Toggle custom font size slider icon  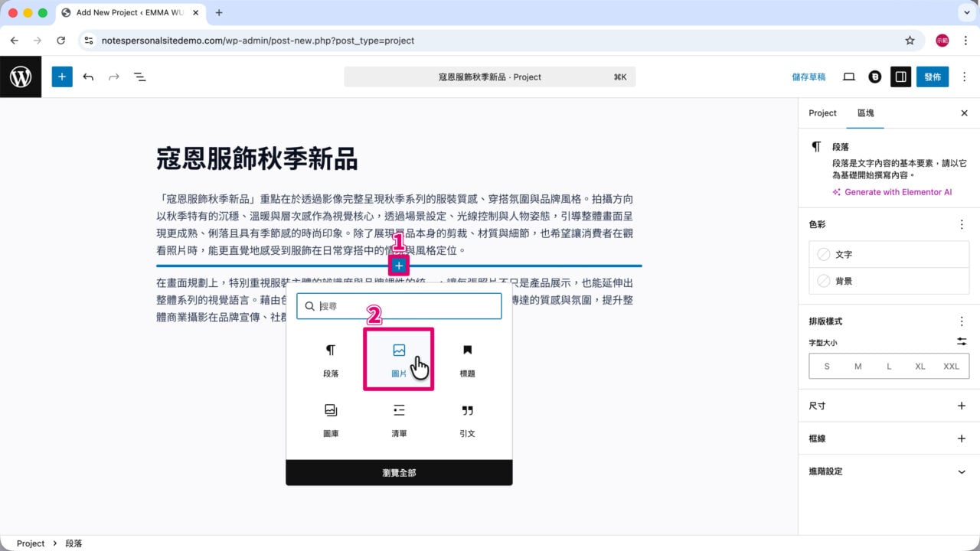pyautogui.click(x=962, y=341)
